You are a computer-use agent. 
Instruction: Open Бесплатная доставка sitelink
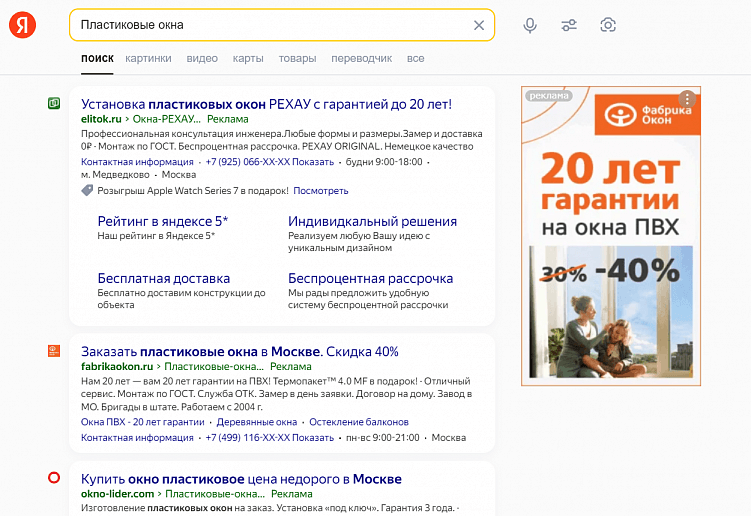click(x=164, y=278)
